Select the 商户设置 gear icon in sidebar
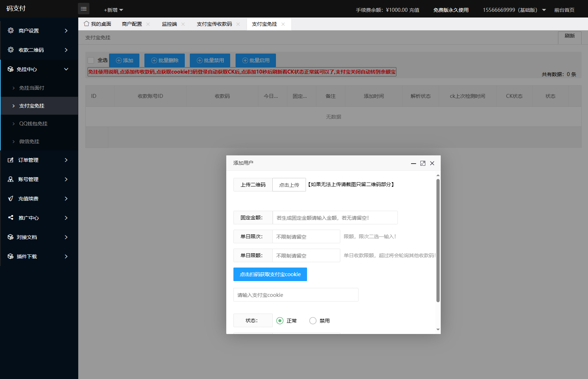 [11, 30]
